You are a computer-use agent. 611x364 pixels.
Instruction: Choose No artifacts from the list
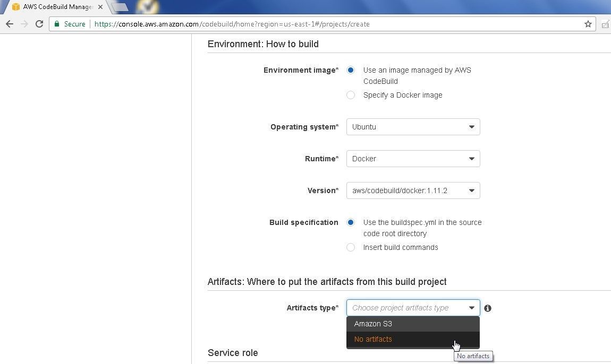click(413, 339)
